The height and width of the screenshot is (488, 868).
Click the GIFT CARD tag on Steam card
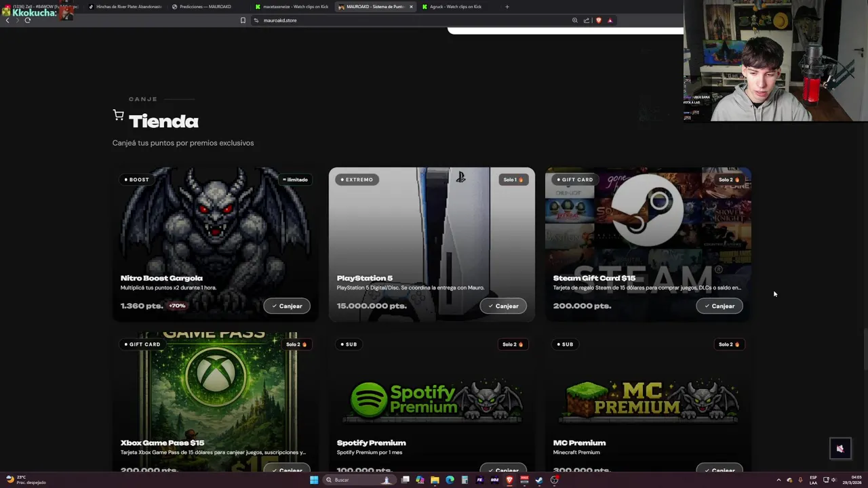point(574,180)
